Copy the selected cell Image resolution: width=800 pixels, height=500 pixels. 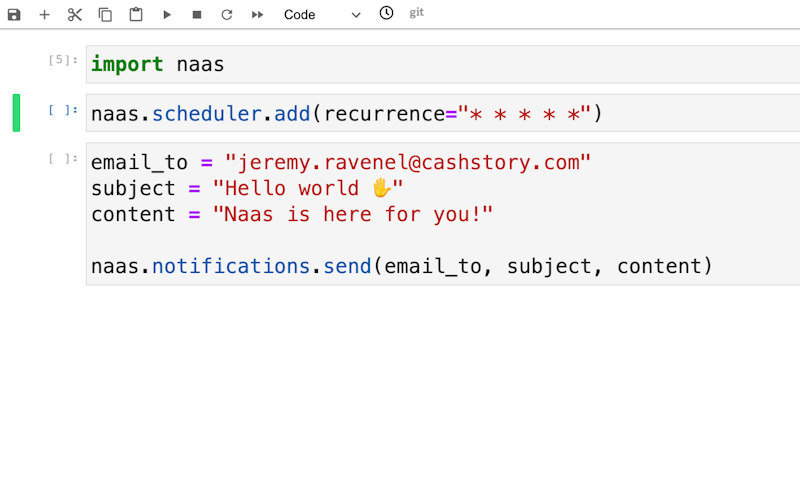pyautogui.click(x=105, y=15)
